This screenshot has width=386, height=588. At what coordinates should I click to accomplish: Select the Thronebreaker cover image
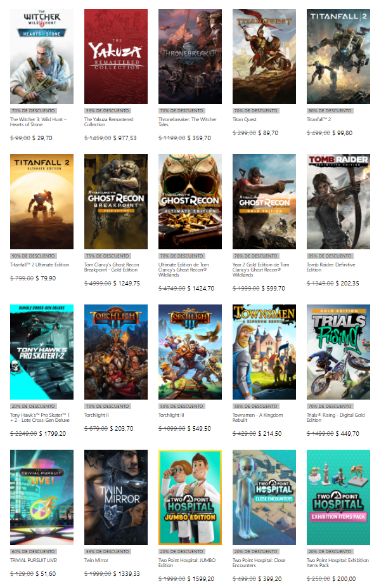[190, 56]
